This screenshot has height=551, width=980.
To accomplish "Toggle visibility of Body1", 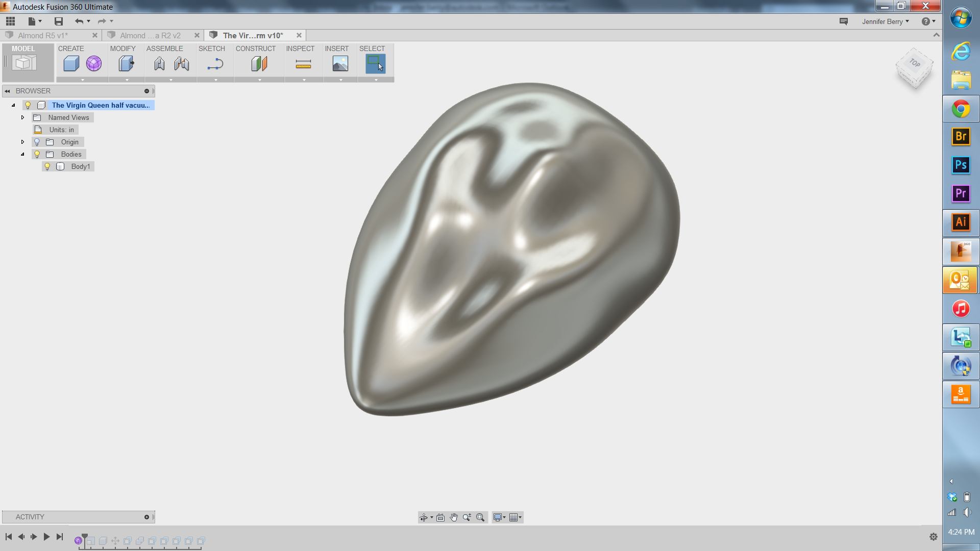I will coord(47,166).
